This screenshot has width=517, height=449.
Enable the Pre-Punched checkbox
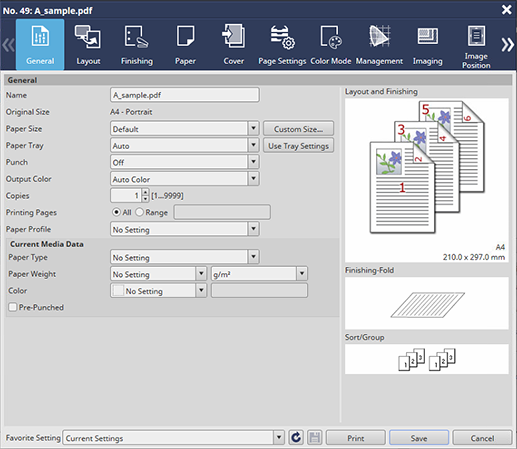click(x=13, y=307)
